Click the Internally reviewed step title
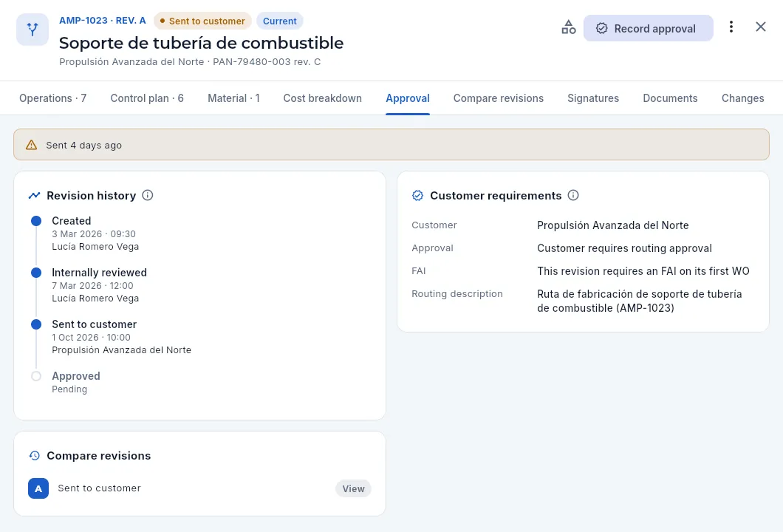This screenshot has height=532, width=783. point(100,273)
